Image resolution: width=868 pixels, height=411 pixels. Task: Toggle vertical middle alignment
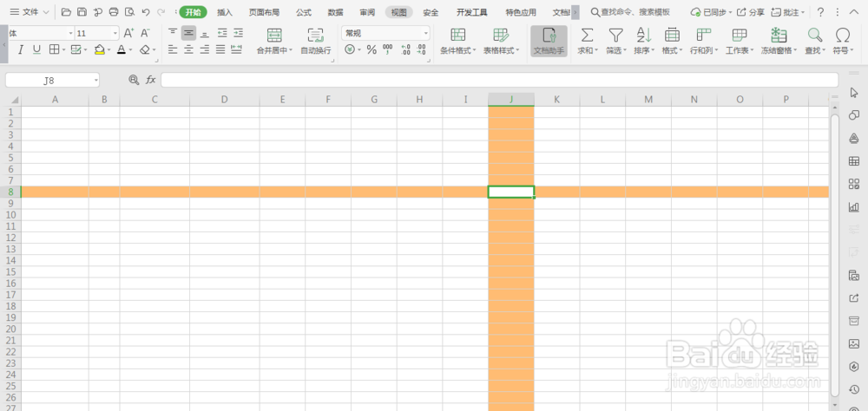click(x=188, y=33)
